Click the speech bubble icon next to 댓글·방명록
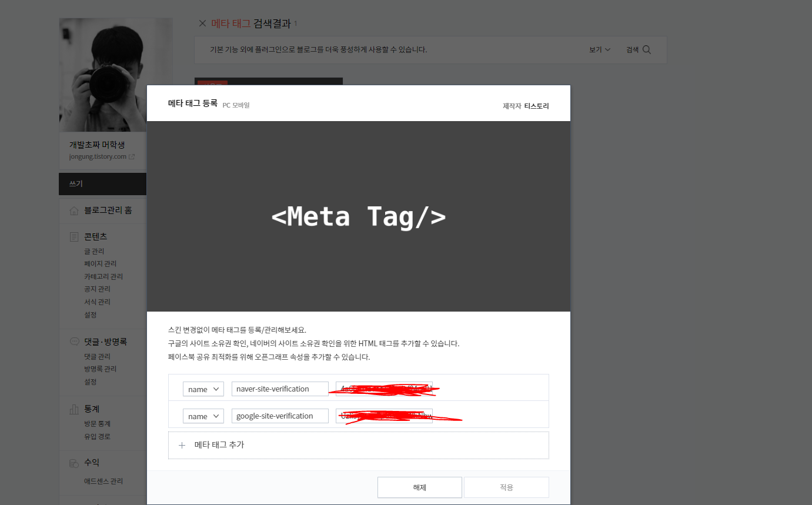The image size is (812, 505). tap(74, 342)
